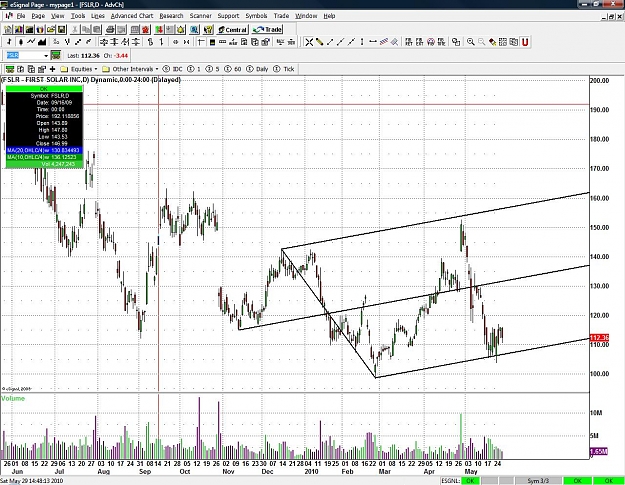Image resolution: width=625 pixels, height=485 pixels.
Task: Click the monitor search icon in top toolbar
Action: pos(194,29)
